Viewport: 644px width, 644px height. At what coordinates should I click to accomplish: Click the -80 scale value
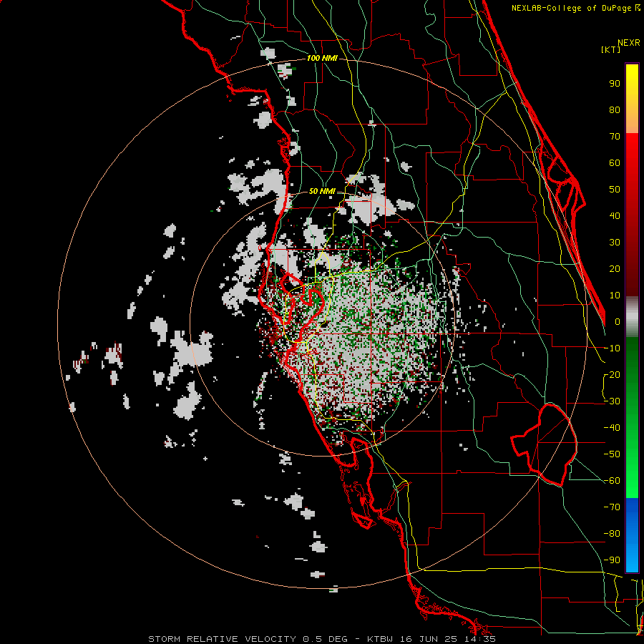coord(612,534)
